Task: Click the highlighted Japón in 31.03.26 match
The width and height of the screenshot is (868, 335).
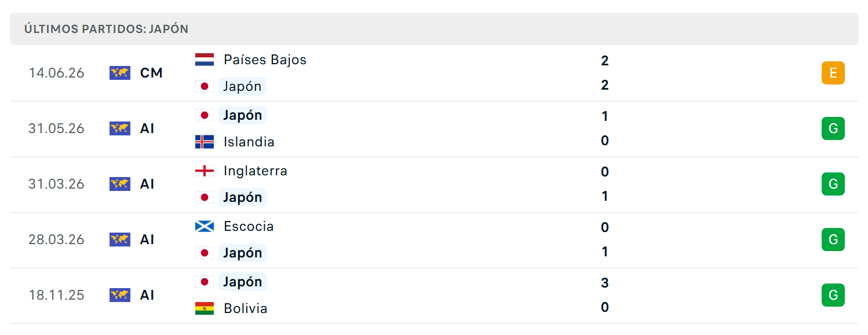Action: (x=243, y=197)
